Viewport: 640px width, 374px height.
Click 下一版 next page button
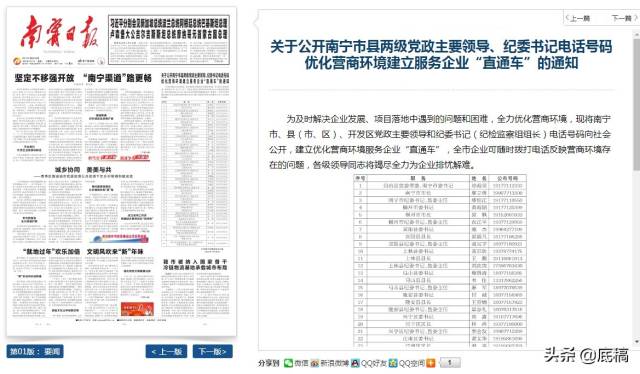click(x=212, y=352)
